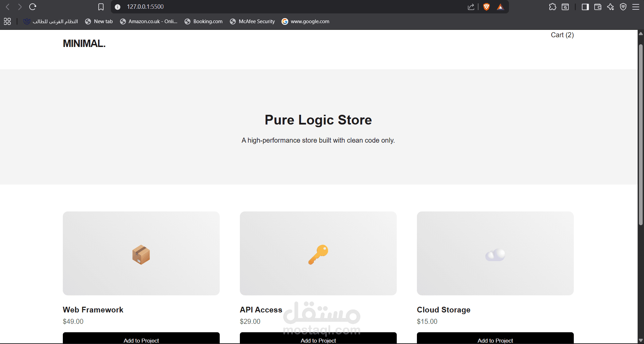Viewport: 644px width, 344px height.
Task: Add Web Framework to project
Action: (x=141, y=338)
